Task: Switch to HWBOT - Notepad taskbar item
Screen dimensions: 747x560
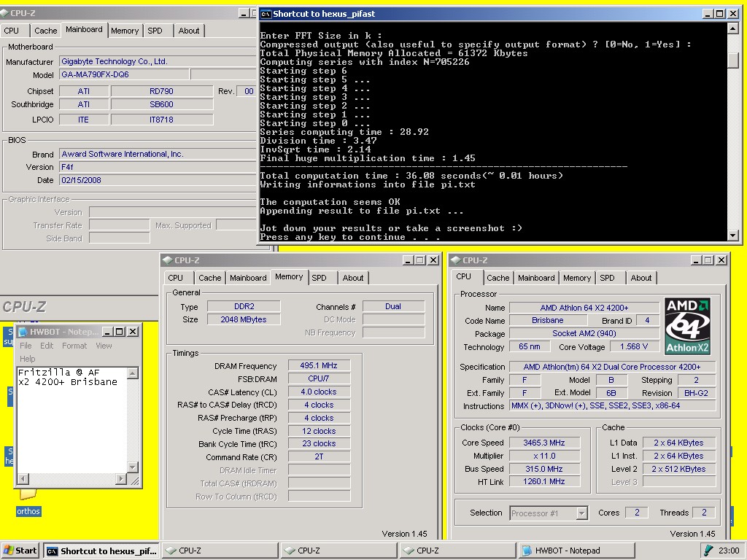Action: [576, 551]
